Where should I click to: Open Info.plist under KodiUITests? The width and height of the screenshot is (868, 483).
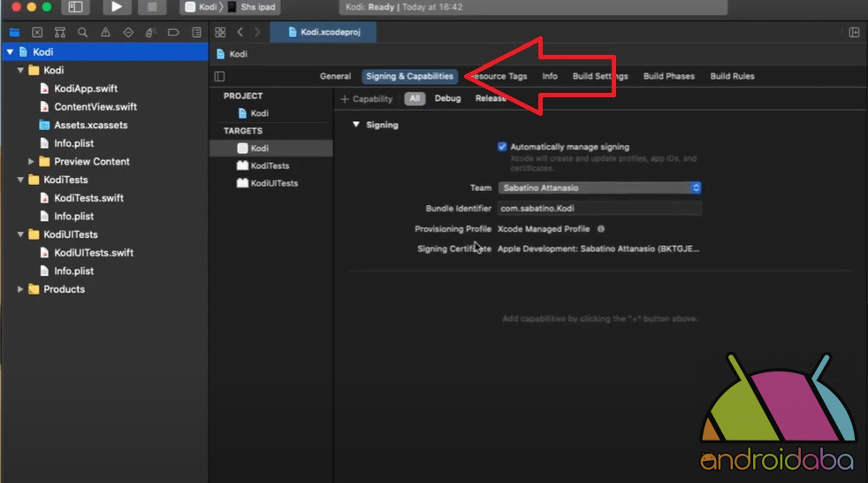[x=73, y=272]
